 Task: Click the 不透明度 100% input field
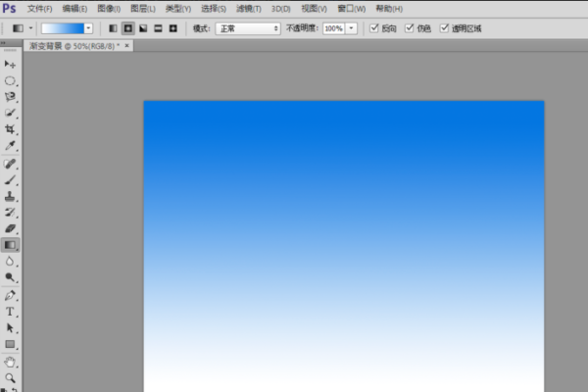click(x=333, y=28)
